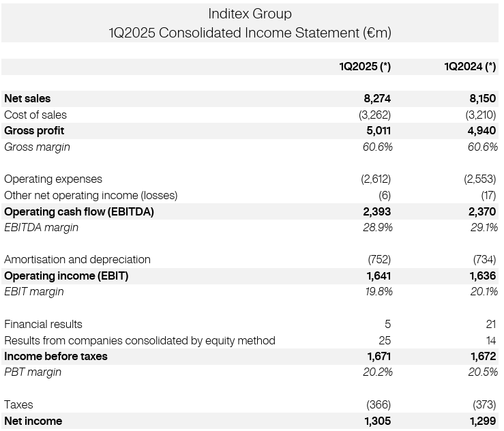This screenshot has width=504, height=431.
Task: Select the Net sales row label
Action: (27, 99)
